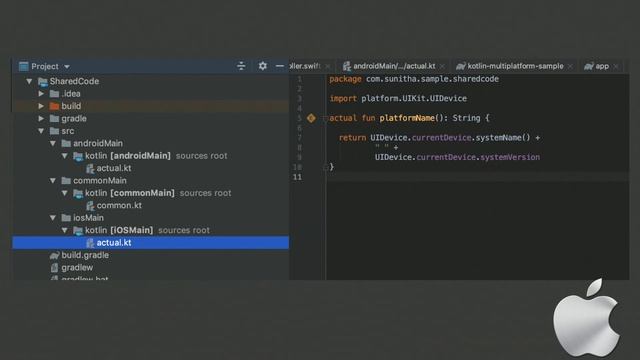The image size is (640, 360).
Task: Click gradle icon on kotlin-multiplatform-sample tab
Action: coord(461,66)
